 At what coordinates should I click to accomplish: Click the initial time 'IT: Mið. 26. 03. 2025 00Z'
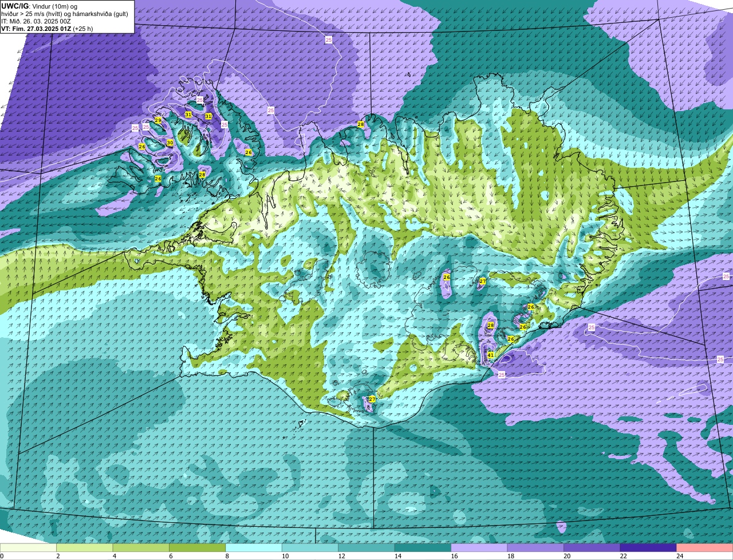36,21
